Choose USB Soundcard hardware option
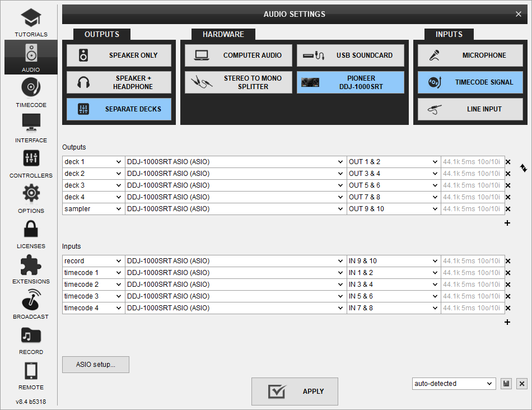Image resolution: width=532 pixels, height=410 pixels. (350, 55)
